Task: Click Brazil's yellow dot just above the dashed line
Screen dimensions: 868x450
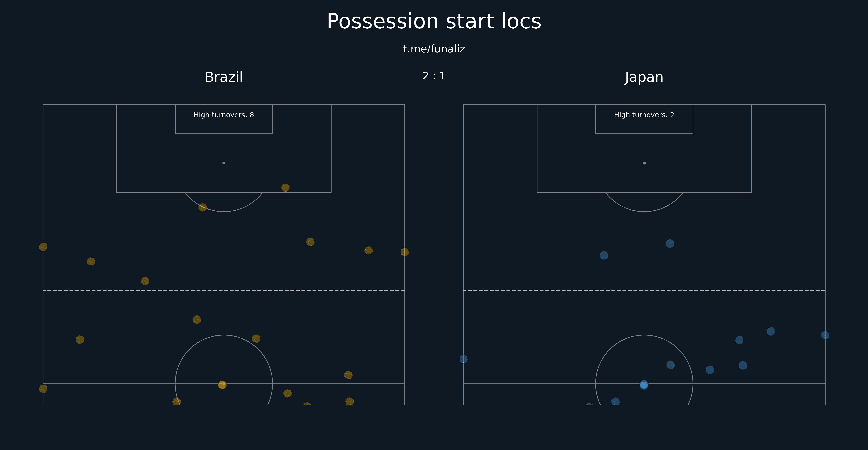Action: (x=145, y=281)
